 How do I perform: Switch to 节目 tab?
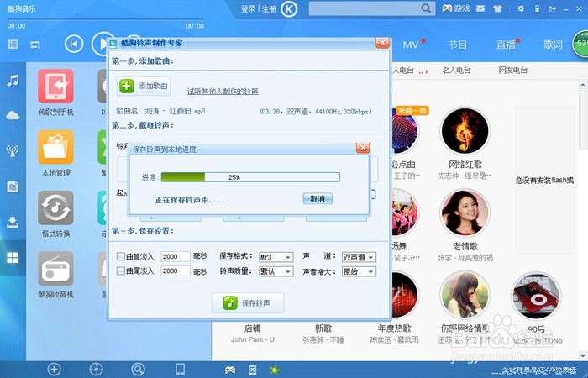458,45
